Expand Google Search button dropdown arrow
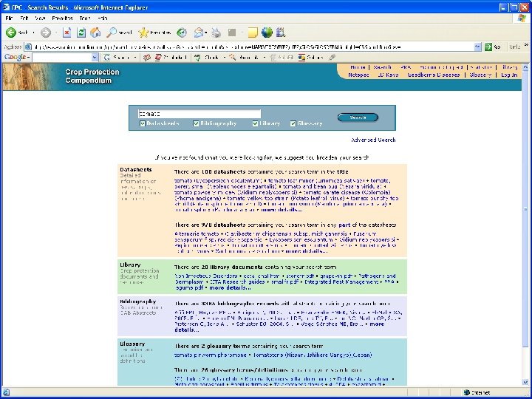 point(135,58)
